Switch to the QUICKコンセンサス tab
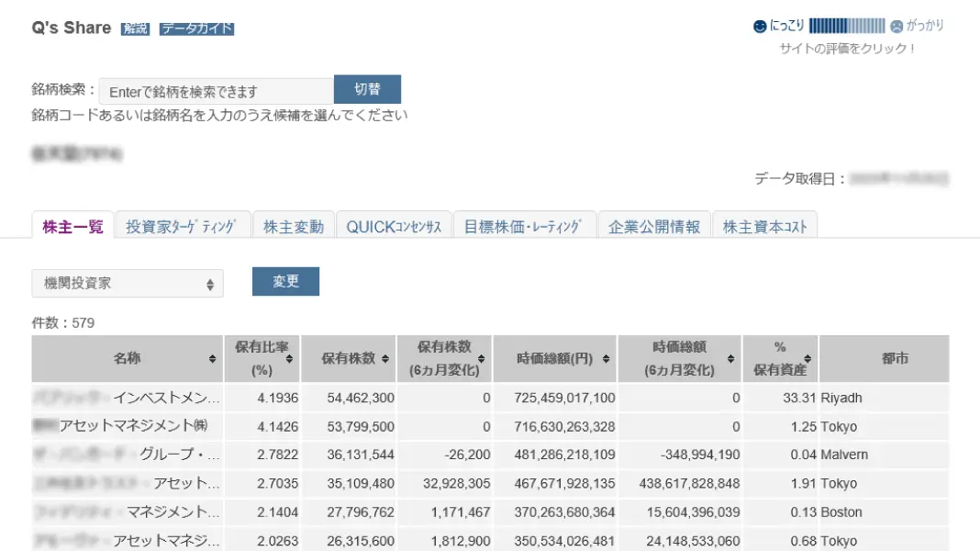The image size is (980, 551). 394,227
